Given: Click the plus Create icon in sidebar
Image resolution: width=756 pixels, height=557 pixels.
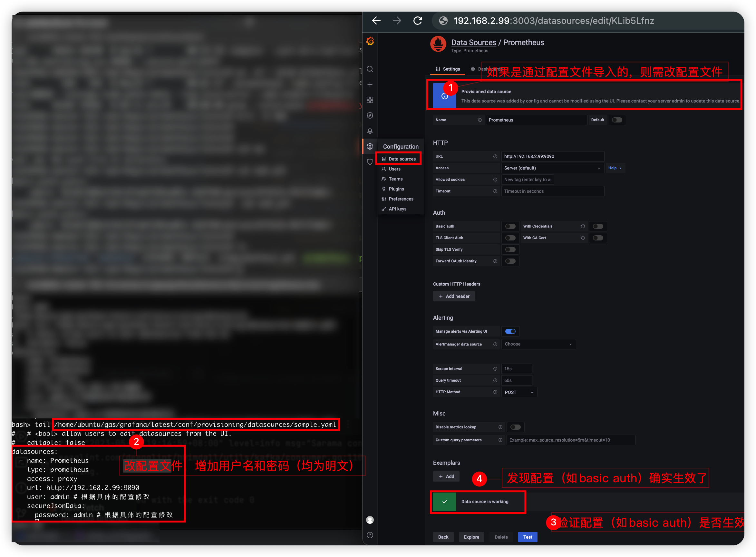Looking at the screenshot, I should pos(370,85).
